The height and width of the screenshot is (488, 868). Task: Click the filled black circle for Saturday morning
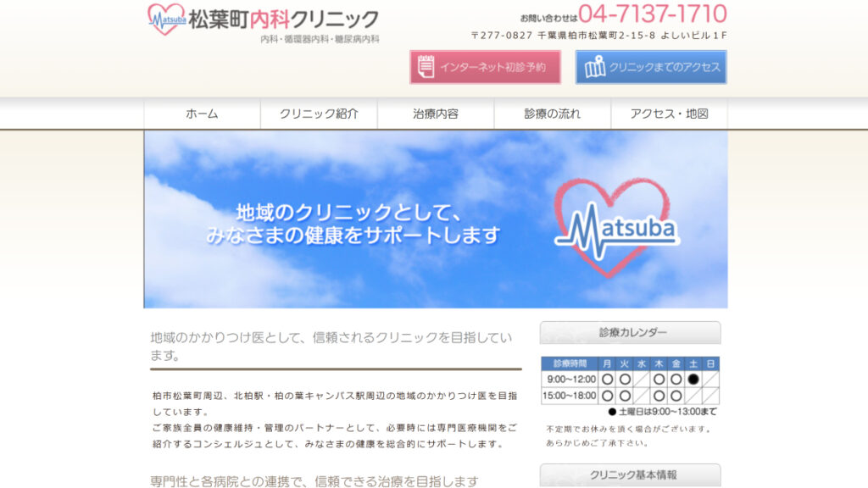pyautogui.click(x=693, y=379)
